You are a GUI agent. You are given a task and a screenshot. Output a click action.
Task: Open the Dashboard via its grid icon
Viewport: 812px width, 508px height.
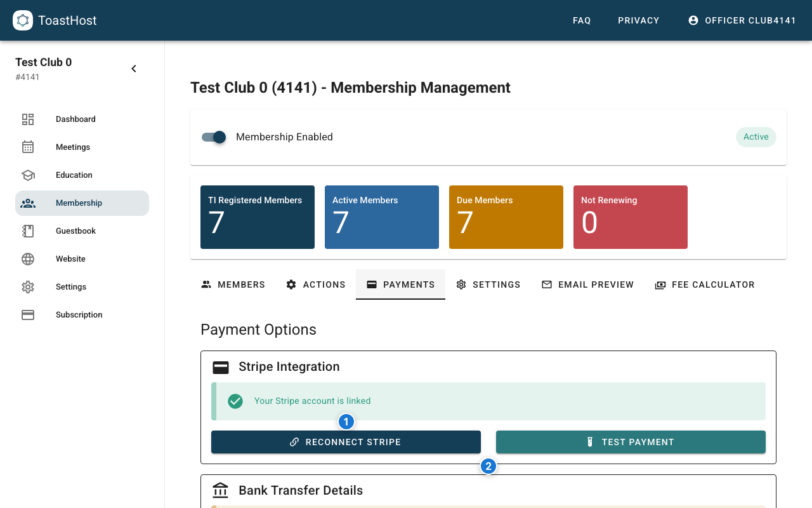point(28,119)
